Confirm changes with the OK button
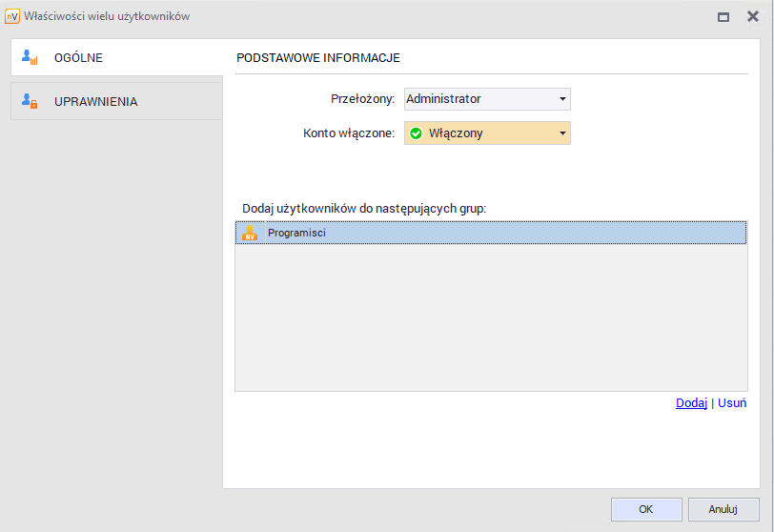 coord(645,509)
